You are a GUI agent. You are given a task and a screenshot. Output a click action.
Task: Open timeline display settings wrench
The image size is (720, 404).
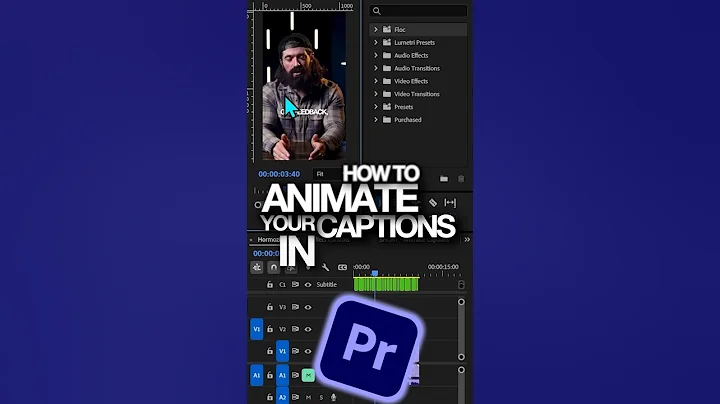click(x=325, y=267)
